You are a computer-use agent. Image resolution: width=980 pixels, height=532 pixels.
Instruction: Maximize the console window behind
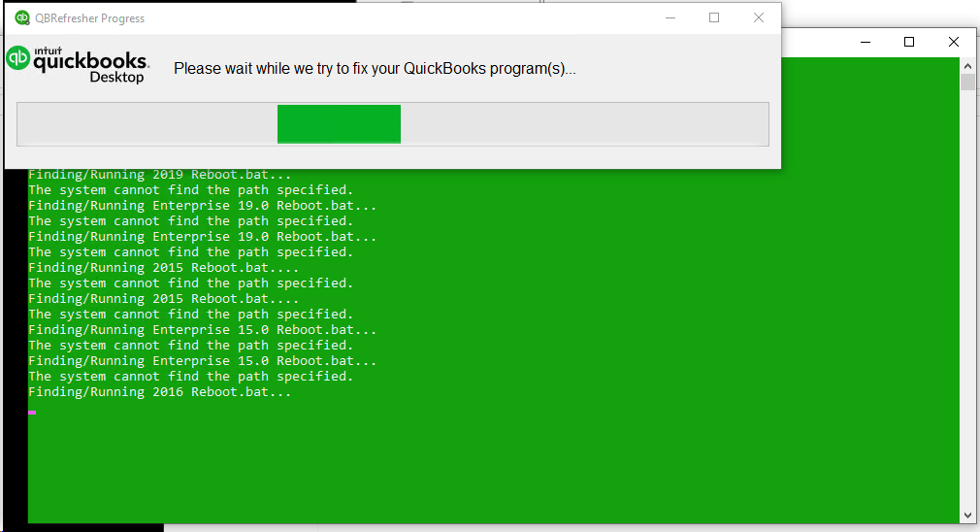(909, 42)
